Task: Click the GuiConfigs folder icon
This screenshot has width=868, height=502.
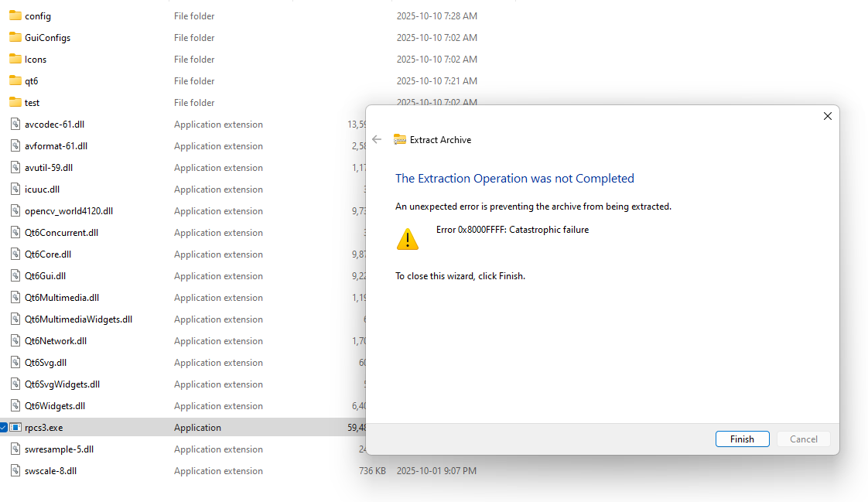Action: click(x=15, y=37)
